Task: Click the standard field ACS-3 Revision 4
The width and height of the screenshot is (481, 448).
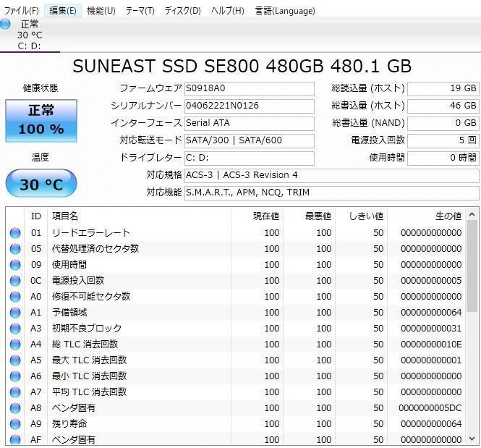Action: pos(331,175)
